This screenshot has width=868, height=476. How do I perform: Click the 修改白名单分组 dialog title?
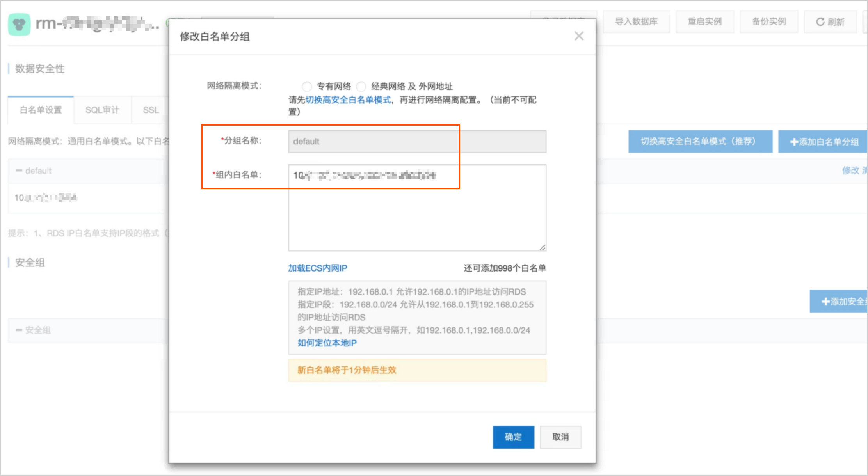[215, 37]
